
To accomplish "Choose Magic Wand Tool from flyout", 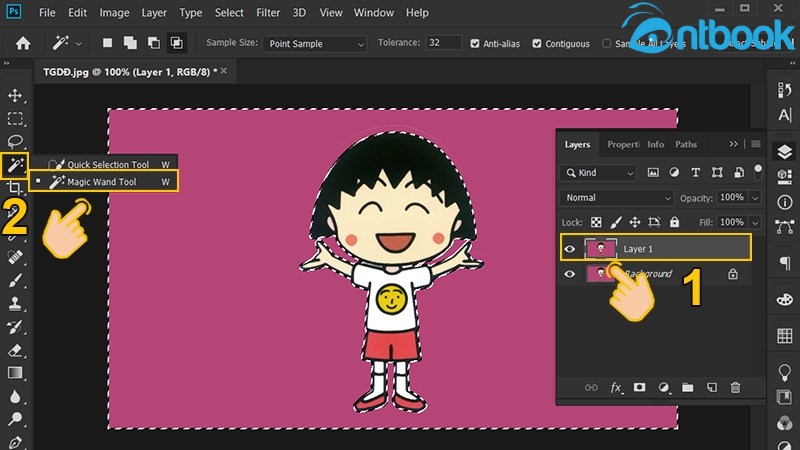I will [x=104, y=182].
